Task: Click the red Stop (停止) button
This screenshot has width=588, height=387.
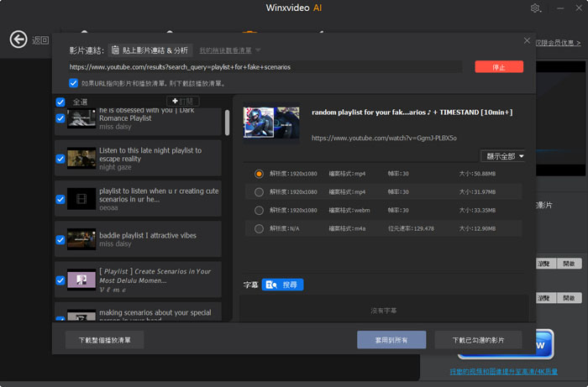Action: coord(498,66)
